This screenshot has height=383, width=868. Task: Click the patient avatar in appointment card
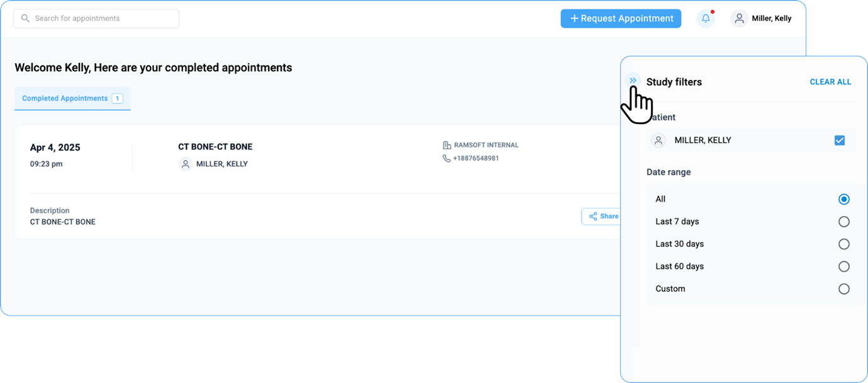pos(185,164)
